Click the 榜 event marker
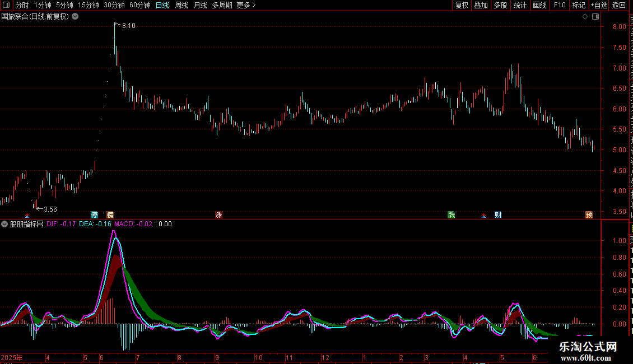Viewport: 633px width, 364px height. click(110, 214)
